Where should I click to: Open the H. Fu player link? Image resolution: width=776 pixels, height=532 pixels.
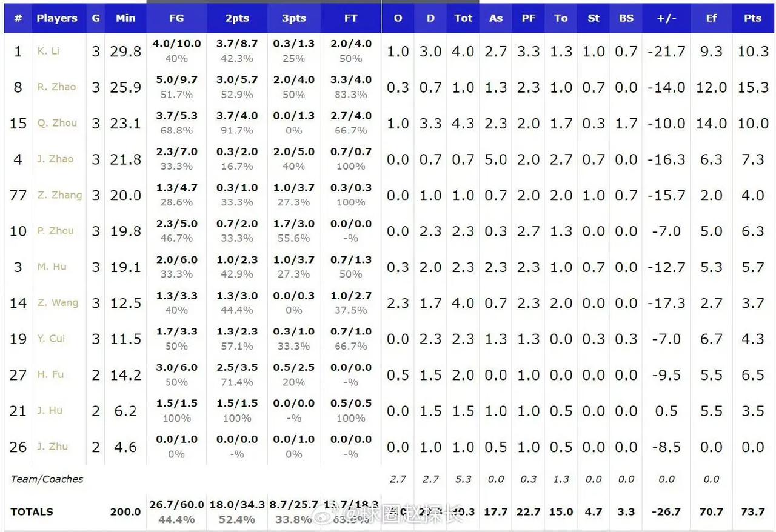click(50, 374)
